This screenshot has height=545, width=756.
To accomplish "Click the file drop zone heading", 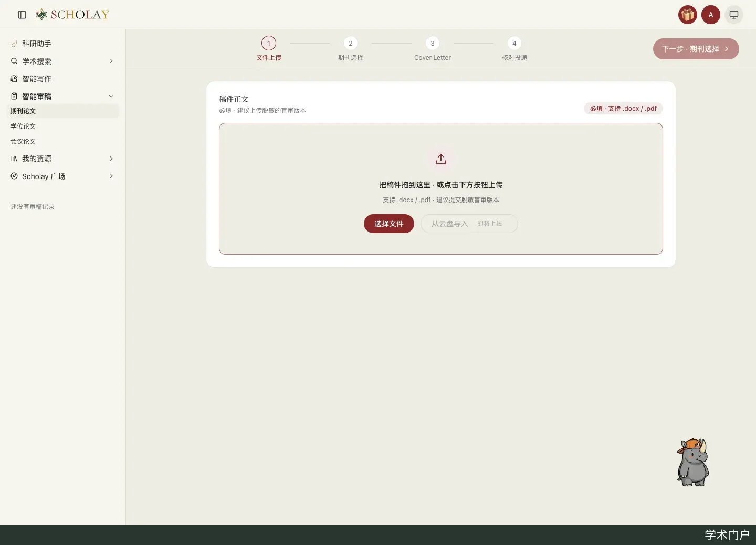I will pyautogui.click(x=441, y=185).
